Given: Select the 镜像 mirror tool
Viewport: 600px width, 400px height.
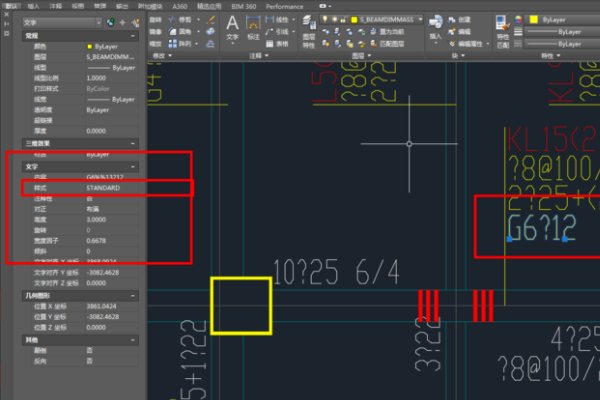Looking at the screenshot, I should click(x=155, y=31).
